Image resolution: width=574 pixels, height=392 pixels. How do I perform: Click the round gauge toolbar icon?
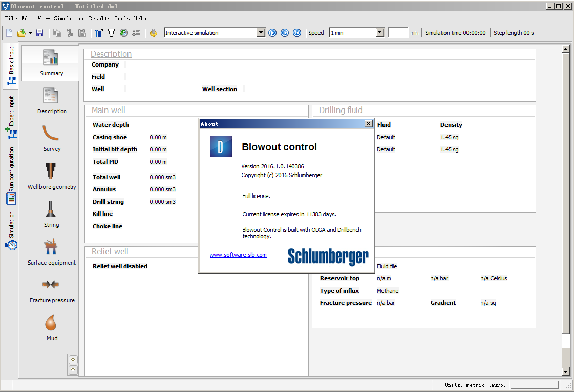point(124,33)
